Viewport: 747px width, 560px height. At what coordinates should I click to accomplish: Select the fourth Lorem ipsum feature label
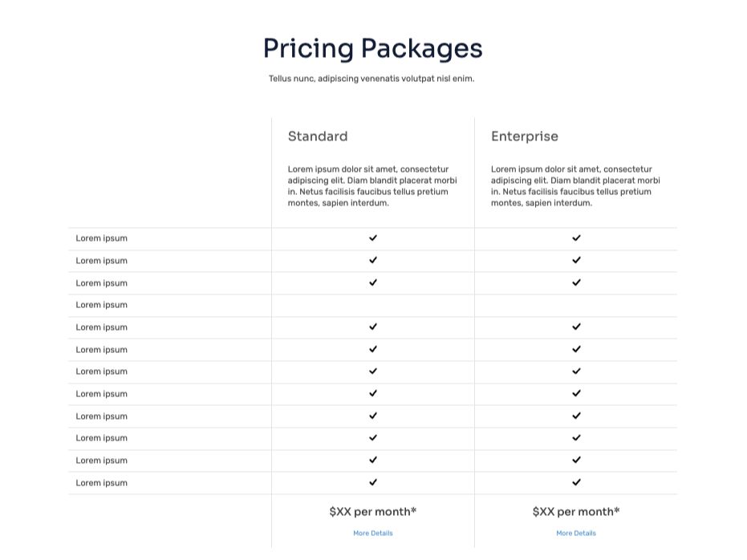tap(102, 305)
